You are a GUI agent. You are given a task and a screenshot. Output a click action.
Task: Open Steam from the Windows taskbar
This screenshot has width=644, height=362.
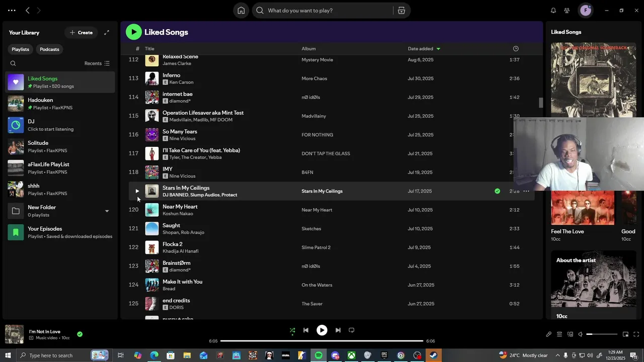pos(433,355)
